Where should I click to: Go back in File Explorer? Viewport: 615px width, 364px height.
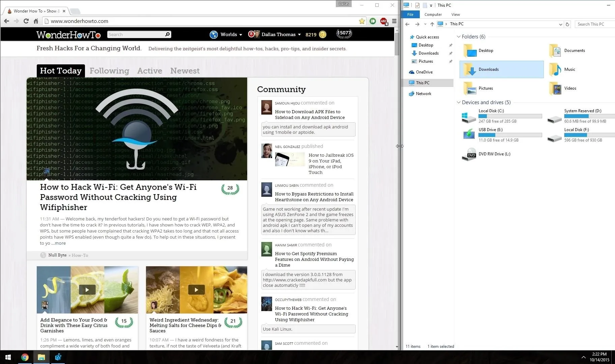[407, 24]
